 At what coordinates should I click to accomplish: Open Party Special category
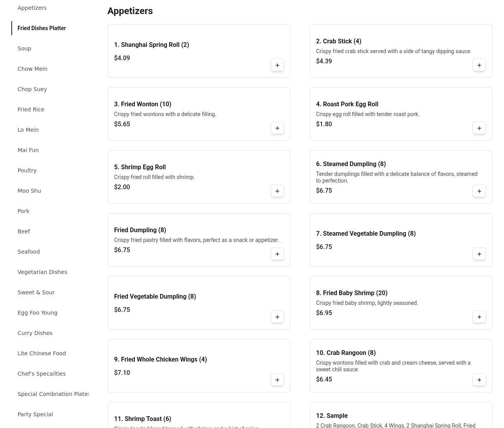pos(35,414)
